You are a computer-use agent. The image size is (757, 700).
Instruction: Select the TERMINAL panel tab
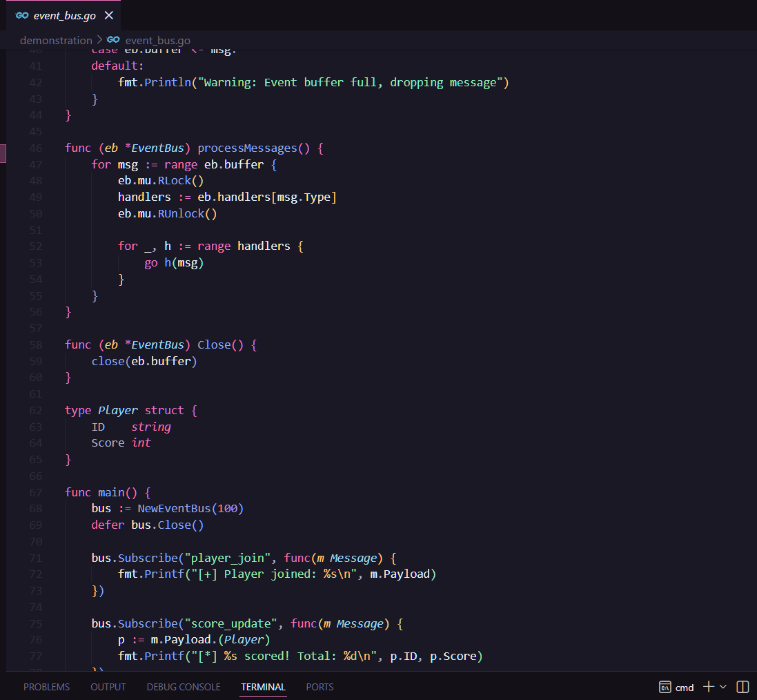tap(263, 686)
